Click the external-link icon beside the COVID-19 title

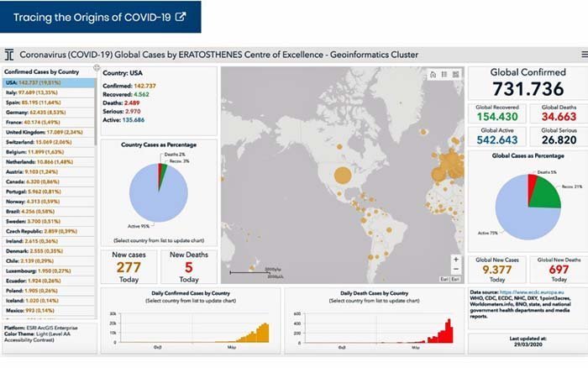(x=181, y=17)
